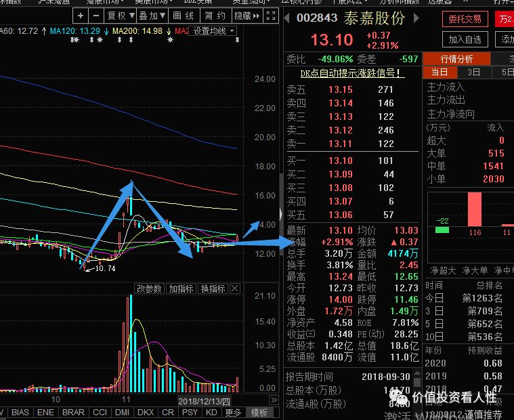Image resolution: width=514 pixels, height=420 pixels.
Task: Open the 港股市场 menu
Action: coord(105,2)
